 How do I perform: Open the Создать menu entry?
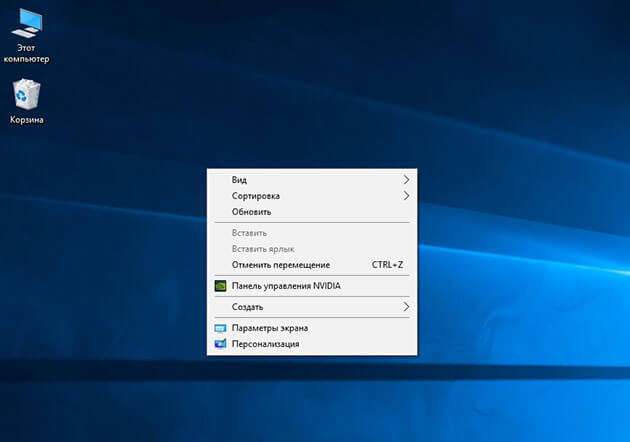(312, 307)
